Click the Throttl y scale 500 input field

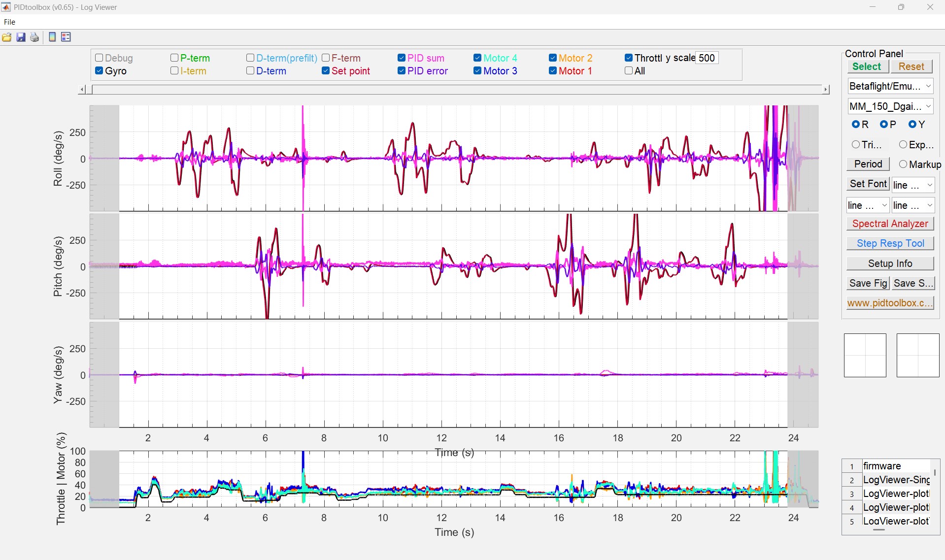point(707,58)
